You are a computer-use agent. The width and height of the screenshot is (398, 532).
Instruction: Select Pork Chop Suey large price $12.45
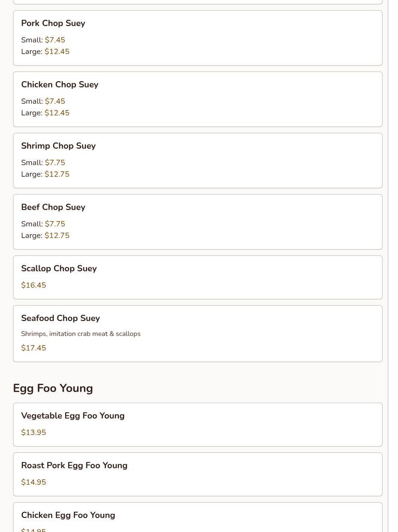[57, 52]
